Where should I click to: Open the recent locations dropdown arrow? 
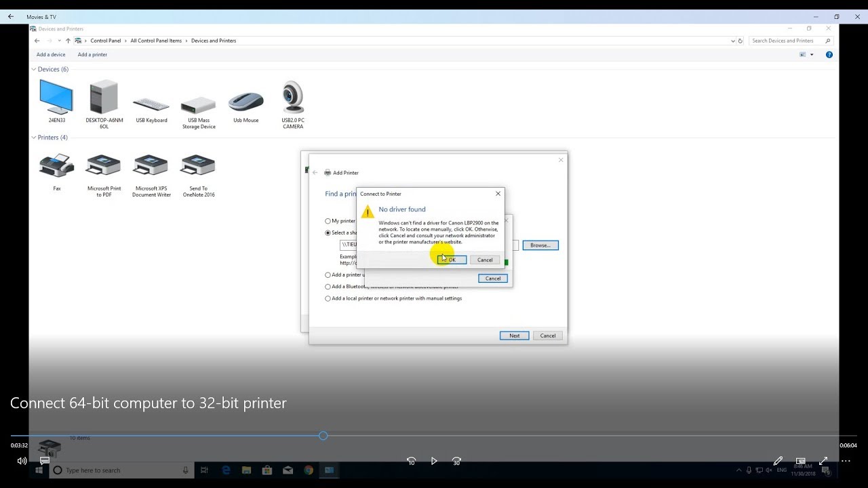tap(59, 41)
